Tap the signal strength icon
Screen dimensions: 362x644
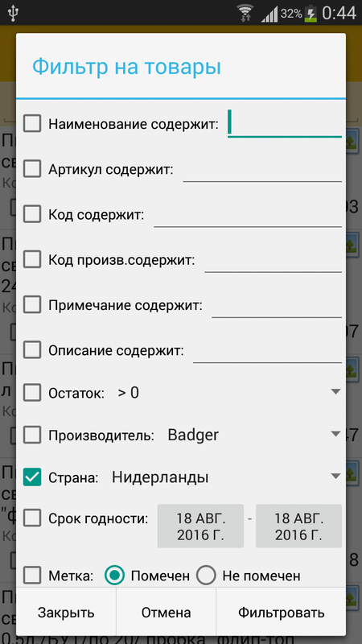pos(269,14)
